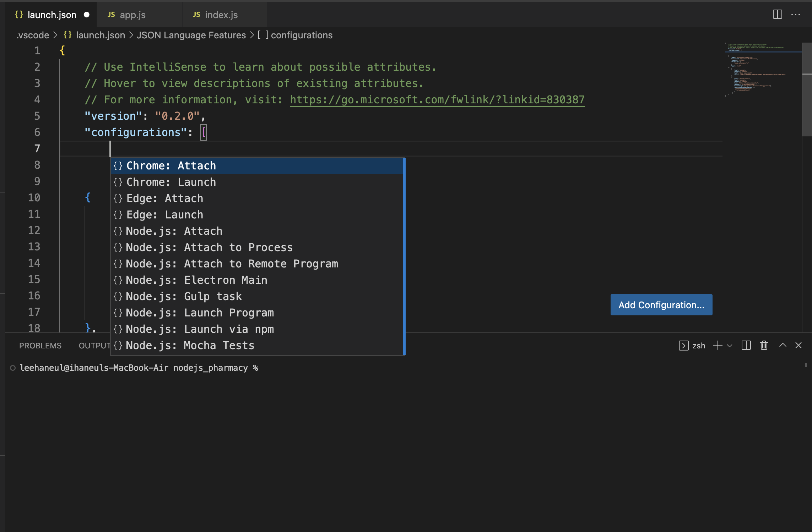
Task: Click line number 1 in gutter
Action: tap(37, 51)
